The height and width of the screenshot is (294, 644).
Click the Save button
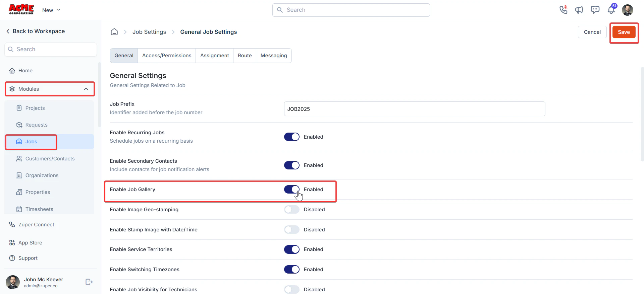[x=624, y=32]
